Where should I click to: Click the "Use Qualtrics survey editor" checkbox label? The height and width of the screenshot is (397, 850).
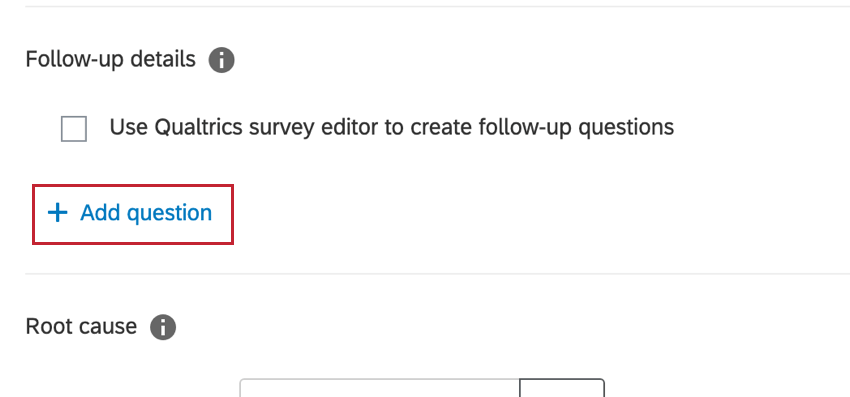[x=391, y=127]
